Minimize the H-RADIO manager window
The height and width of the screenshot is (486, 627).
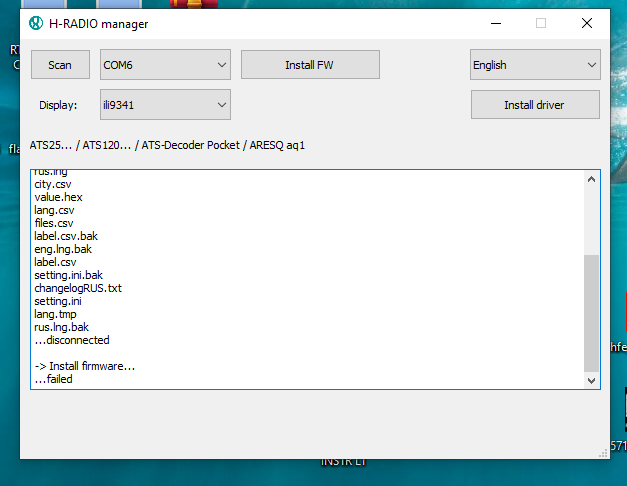pyautogui.click(x=495, y=23)
